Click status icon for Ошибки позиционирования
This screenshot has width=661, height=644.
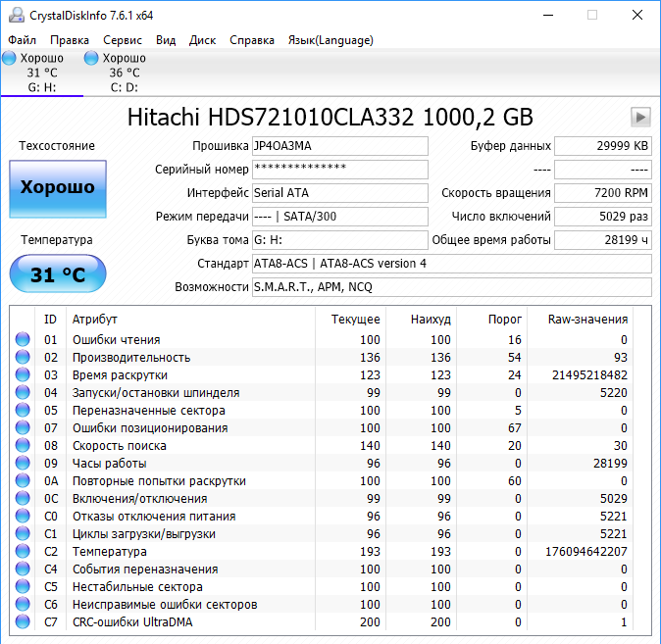pyautogui.click(x=23, y=427)
